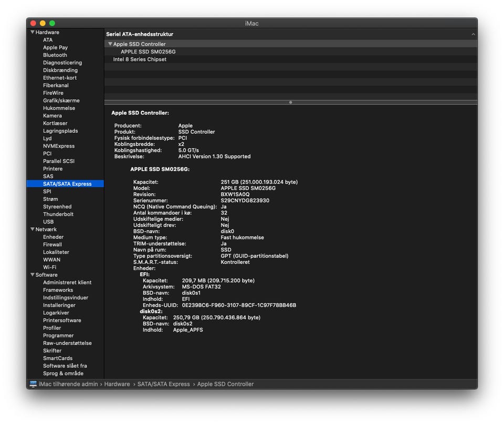Click the column header sort chevron
This screenshot has height=424, width=504.
[473, 34]
